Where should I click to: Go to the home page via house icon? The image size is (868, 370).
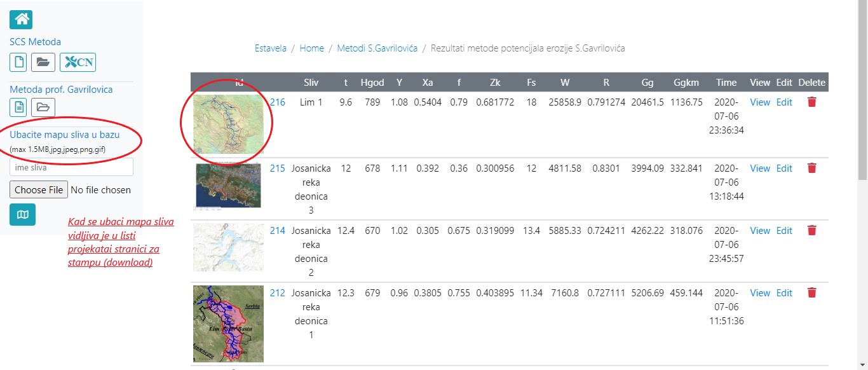coord(21,20)
